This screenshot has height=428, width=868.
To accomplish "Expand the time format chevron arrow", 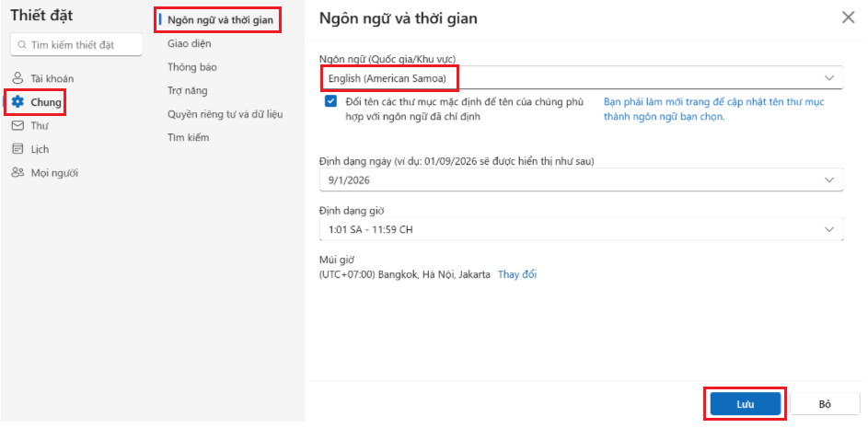I will coord(828,228).
